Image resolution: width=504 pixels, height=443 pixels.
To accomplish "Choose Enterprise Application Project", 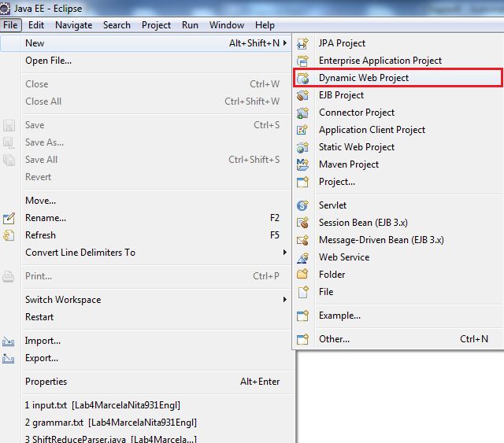I will 380,61.
